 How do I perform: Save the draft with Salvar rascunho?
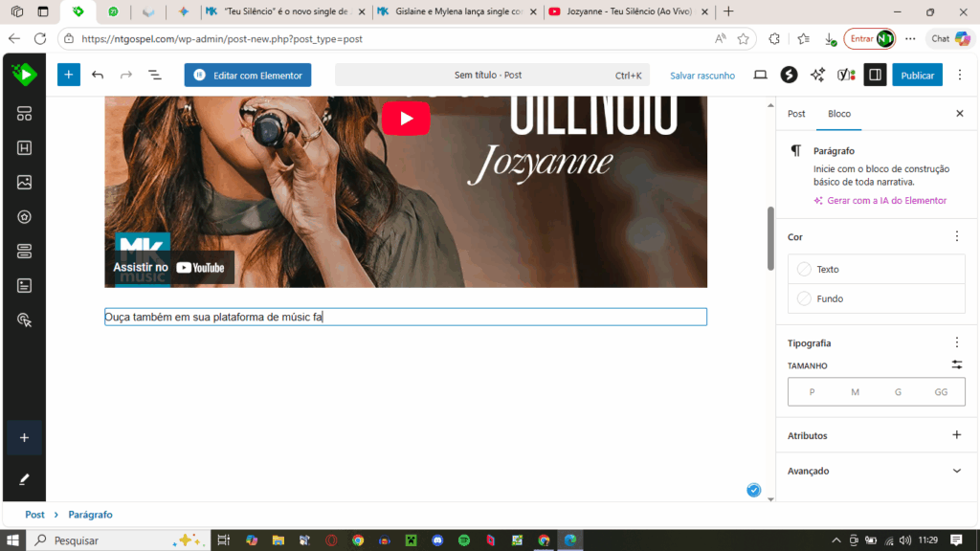pyautogui.click(x=702, y=76)
